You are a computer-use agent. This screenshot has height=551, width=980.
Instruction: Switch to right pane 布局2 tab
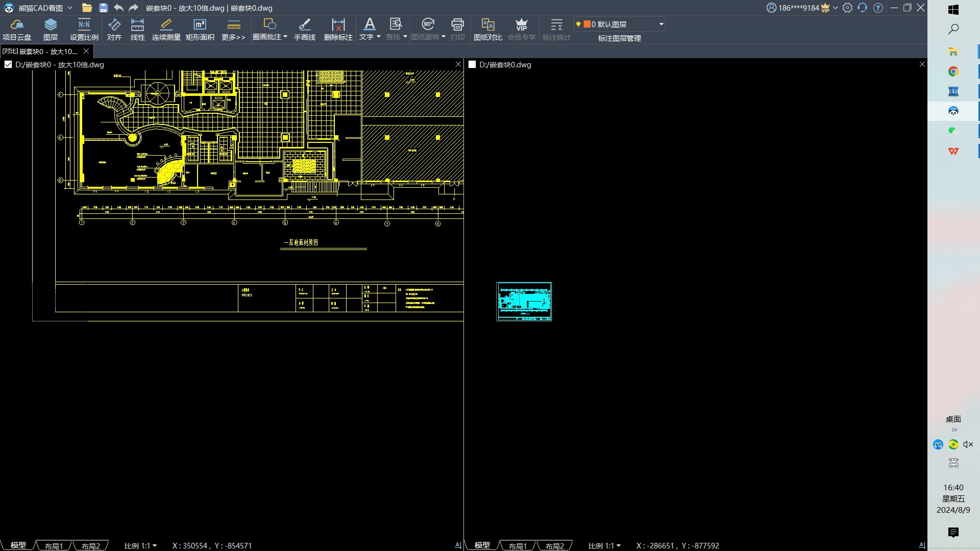[x=555, y=545]
